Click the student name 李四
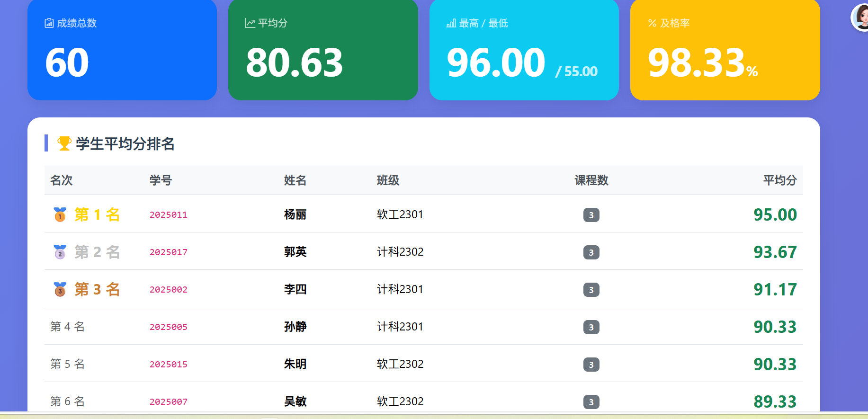 point(295,289)
